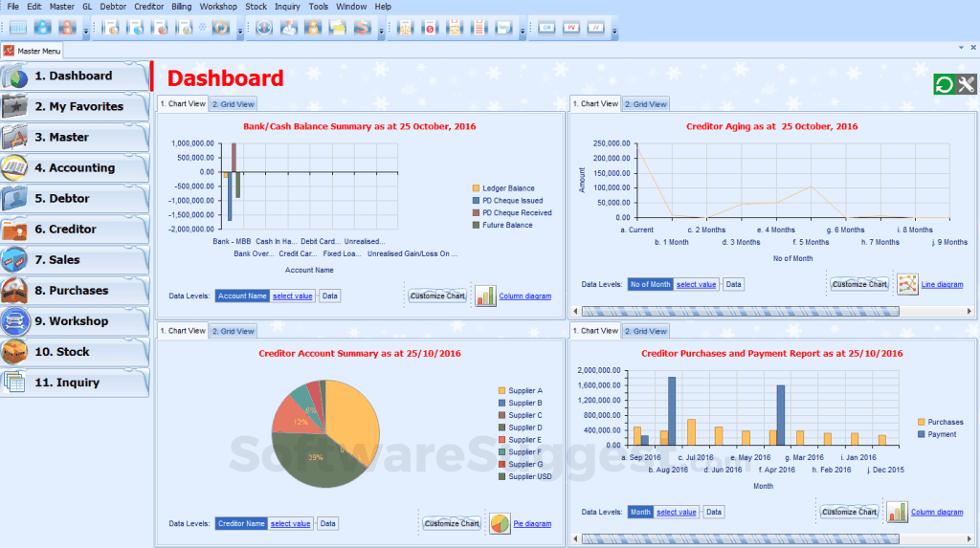Open the Purchases module in sidebar
Image resolution: width=980 pixels, height=548 pixels.
(75, 291)
